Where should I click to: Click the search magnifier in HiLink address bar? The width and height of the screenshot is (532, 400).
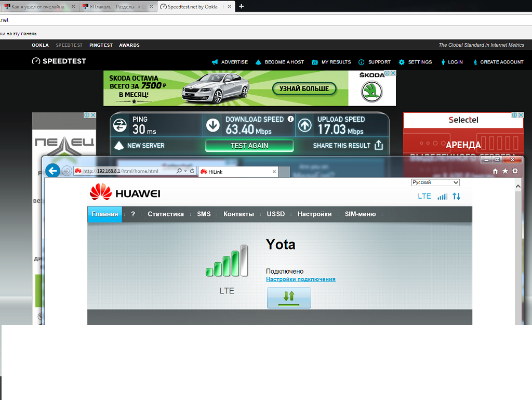pos(179,171)
